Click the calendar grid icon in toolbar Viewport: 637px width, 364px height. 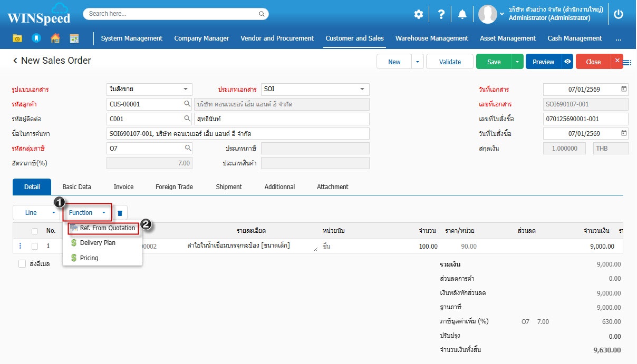click(74, 38)
